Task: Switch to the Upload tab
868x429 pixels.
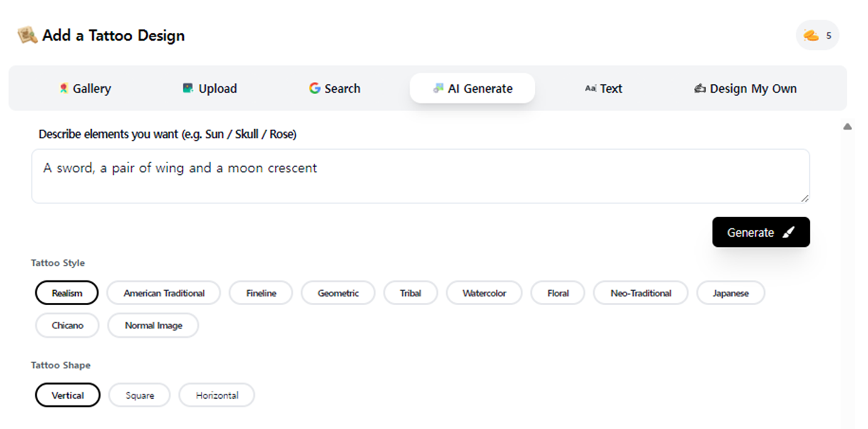Action: (209, 89)
